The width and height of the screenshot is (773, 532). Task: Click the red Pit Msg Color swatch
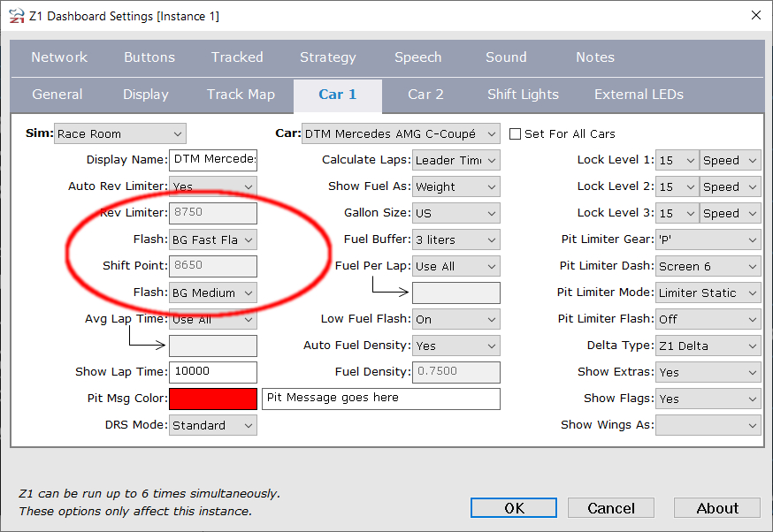click(x=213, y=399)
